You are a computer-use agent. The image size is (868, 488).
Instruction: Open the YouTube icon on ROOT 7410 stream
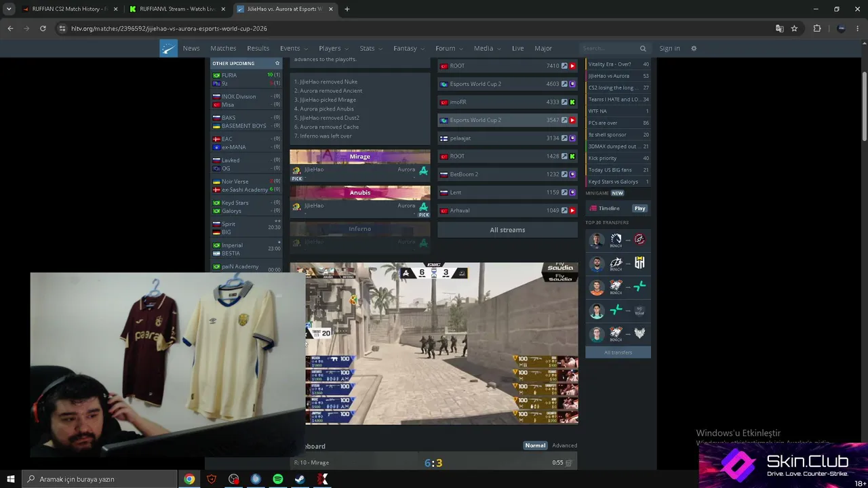[572, 66]
